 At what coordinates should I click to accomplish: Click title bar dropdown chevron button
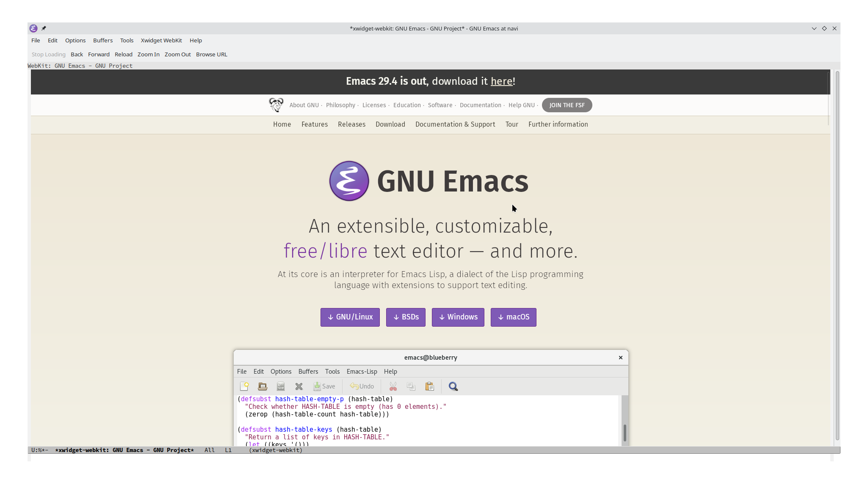(x=814, y=28)
